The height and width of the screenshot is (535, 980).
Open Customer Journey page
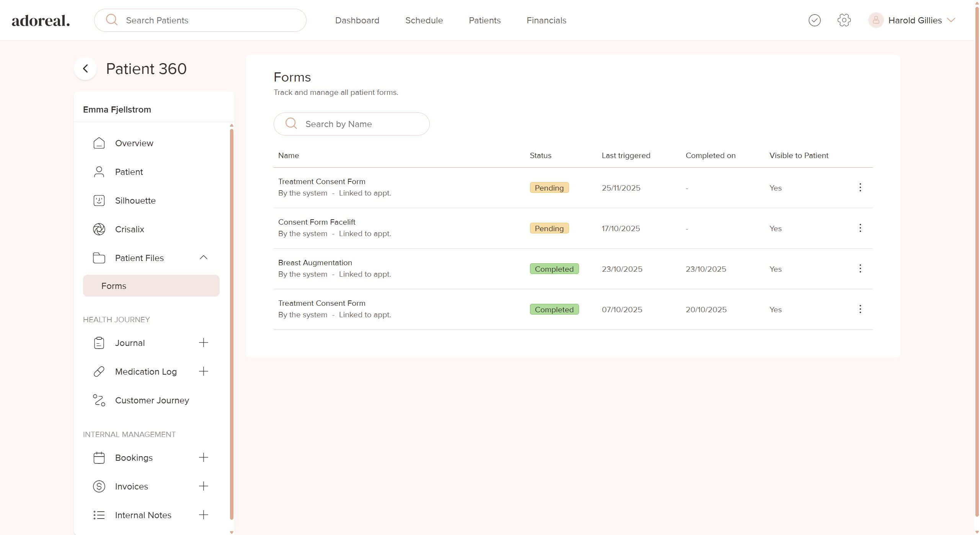point(152,400)
